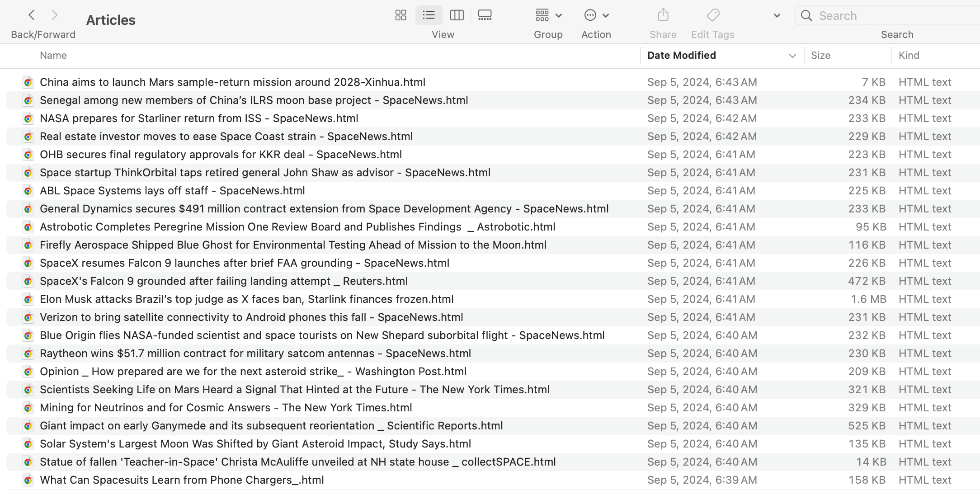980x490 pixels.
Task: Select Elon Musk Brazil article file
Action: point(246,299)
